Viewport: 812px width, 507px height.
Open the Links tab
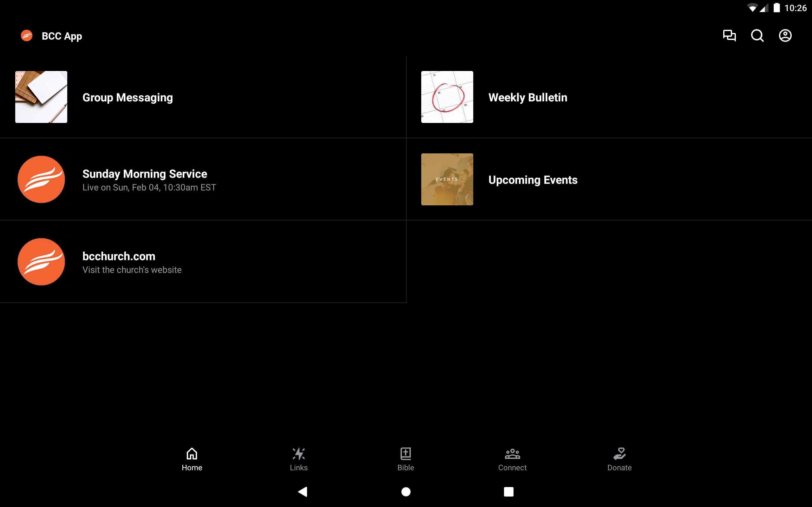pyautogui.click(x=298, y=459)
